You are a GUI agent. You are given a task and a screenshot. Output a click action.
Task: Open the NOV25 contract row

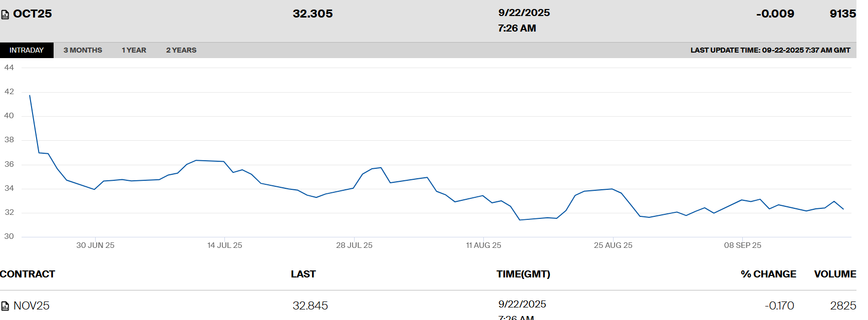32,305
